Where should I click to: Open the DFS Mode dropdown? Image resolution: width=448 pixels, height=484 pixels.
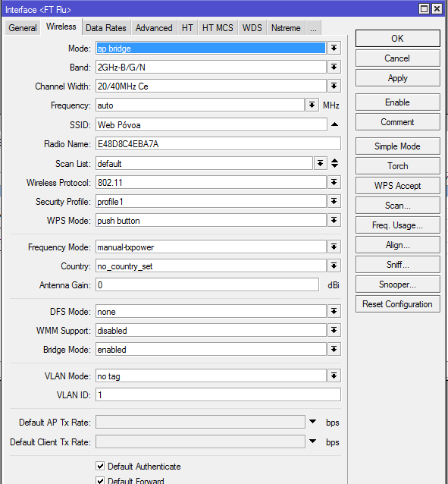[x=334, y=311]
